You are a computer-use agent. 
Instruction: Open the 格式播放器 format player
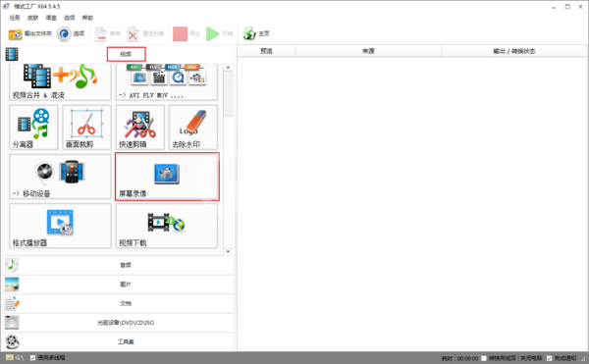[60, 226]
